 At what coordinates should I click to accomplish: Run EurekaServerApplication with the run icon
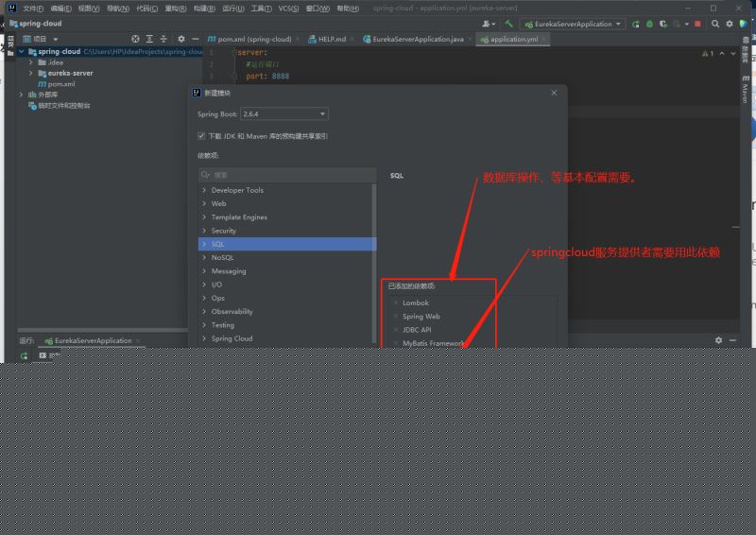pyautogui.click(x=634, y=24)
